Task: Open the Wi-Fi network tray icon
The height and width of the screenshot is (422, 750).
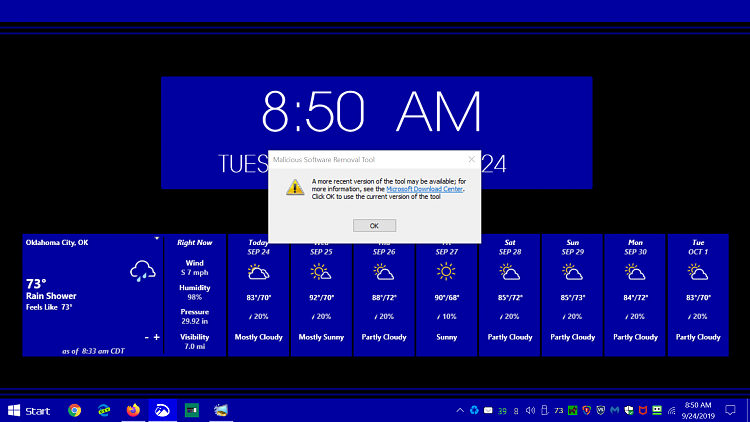Action: [672, 411]
